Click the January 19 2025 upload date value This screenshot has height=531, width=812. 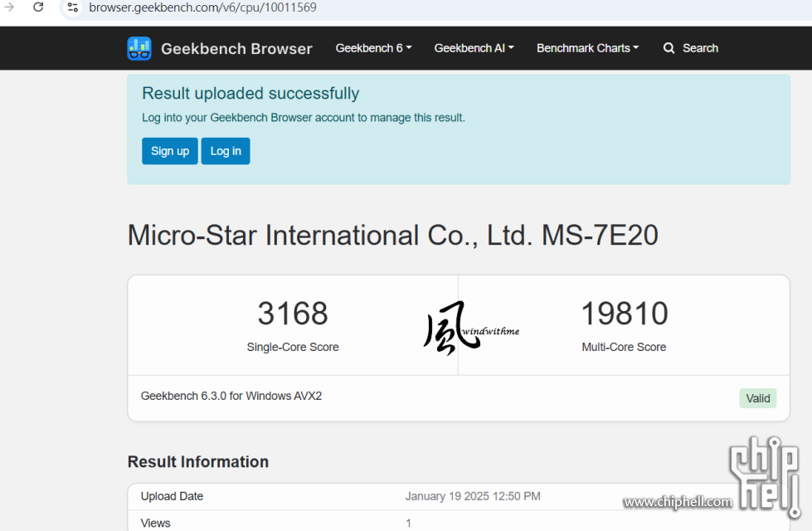473,496
